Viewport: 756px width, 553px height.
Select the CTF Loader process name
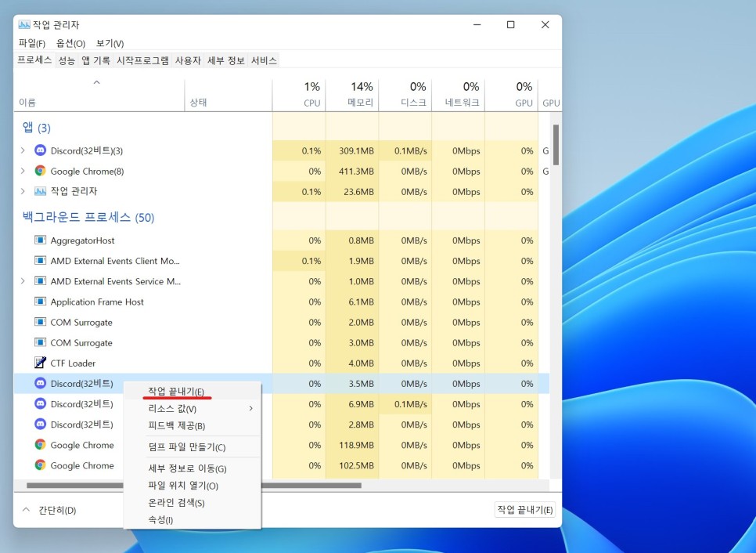[x=73, y=363]
